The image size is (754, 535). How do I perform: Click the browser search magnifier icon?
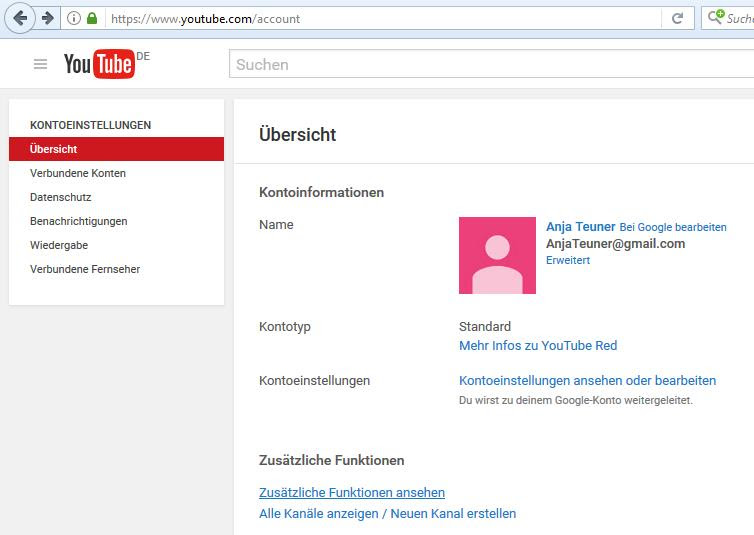tap(715, 17)
